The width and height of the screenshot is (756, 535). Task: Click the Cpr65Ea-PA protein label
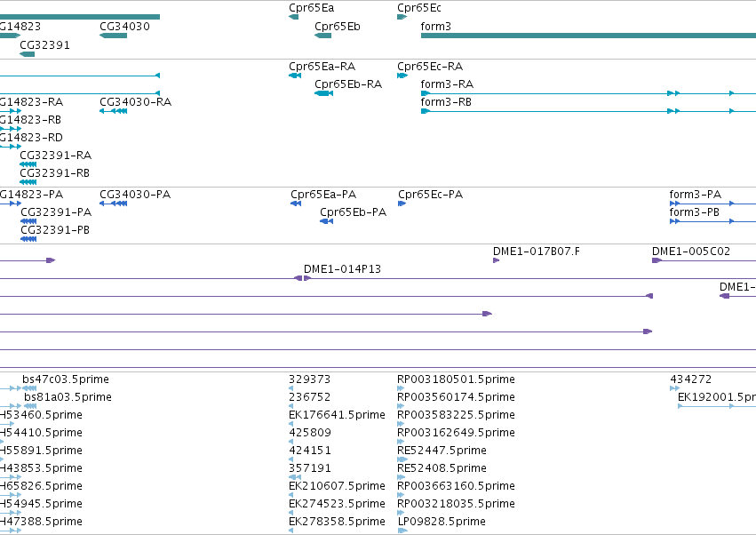tap(323, 195)
